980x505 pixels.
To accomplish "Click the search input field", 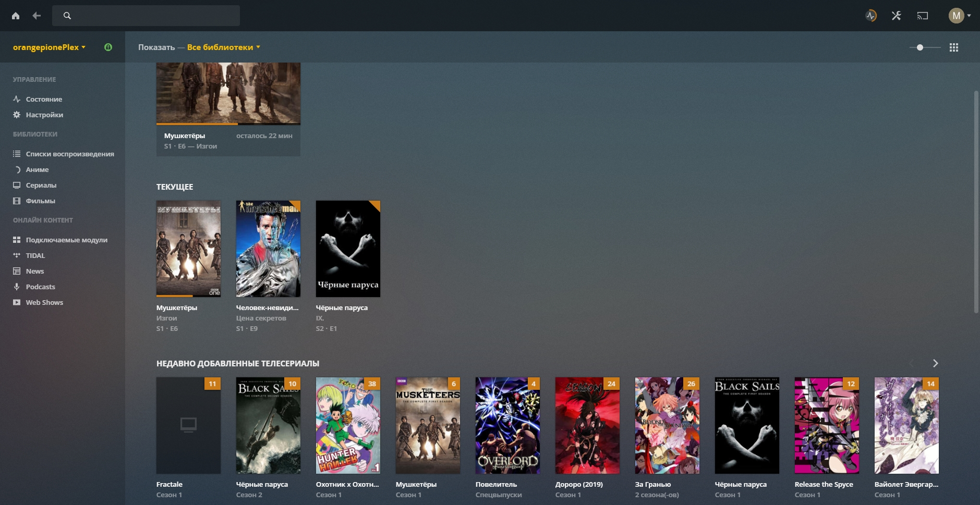I will pyautogui.click(x=146, y=16).
